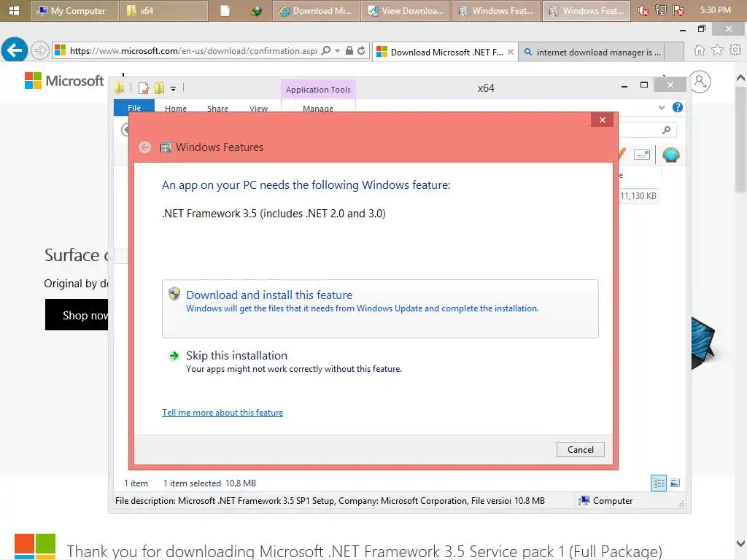Switch to internet download manager browser tab
Viewport: 747px width, 560px height.
592,52
